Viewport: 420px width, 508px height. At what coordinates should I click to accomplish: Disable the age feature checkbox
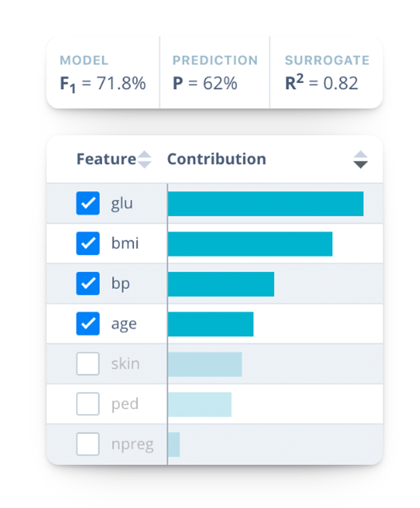coord(88,324)
